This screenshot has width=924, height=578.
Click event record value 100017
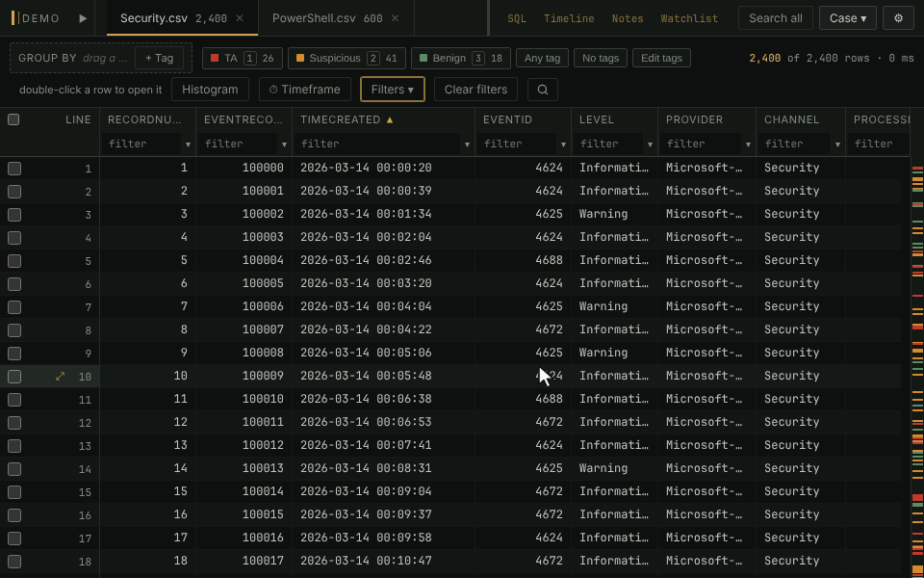click(x=263, y=561)
